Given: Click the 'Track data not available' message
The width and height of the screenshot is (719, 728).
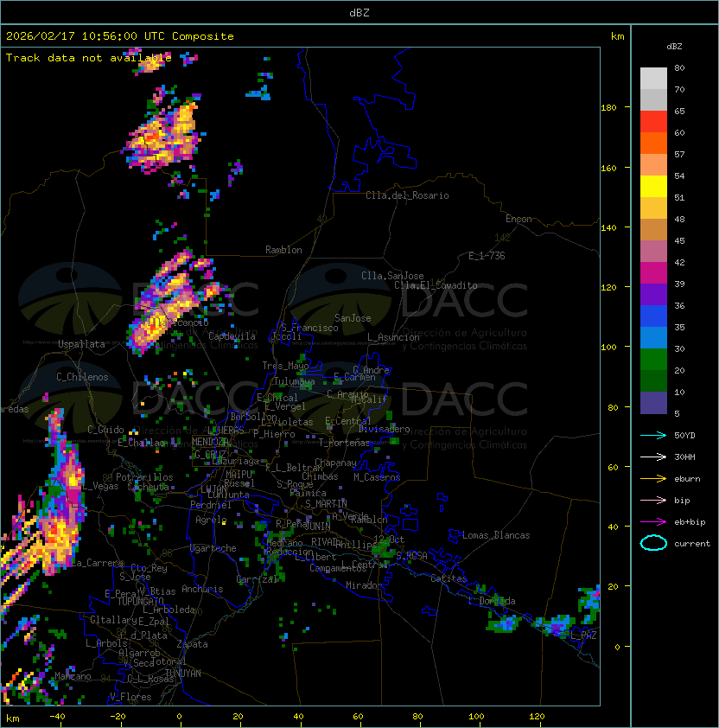Looking at the screenshot, I should point(89,58).
